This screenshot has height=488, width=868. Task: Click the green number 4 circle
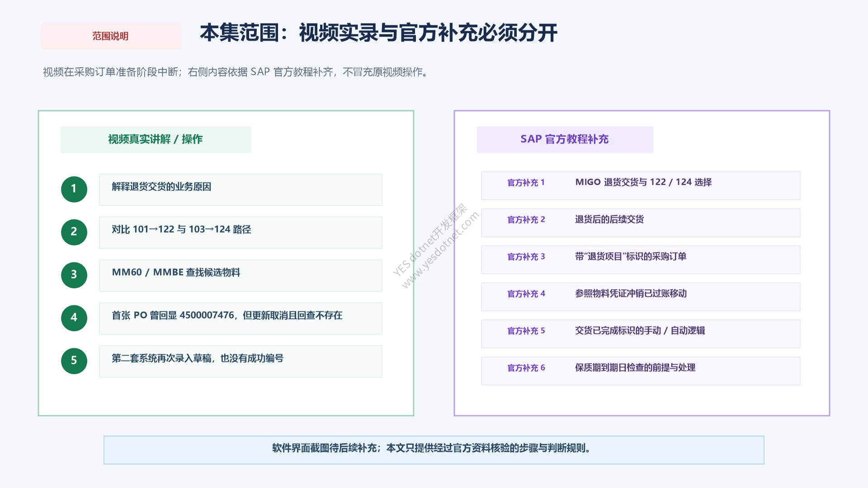click(x=74, y=318)
